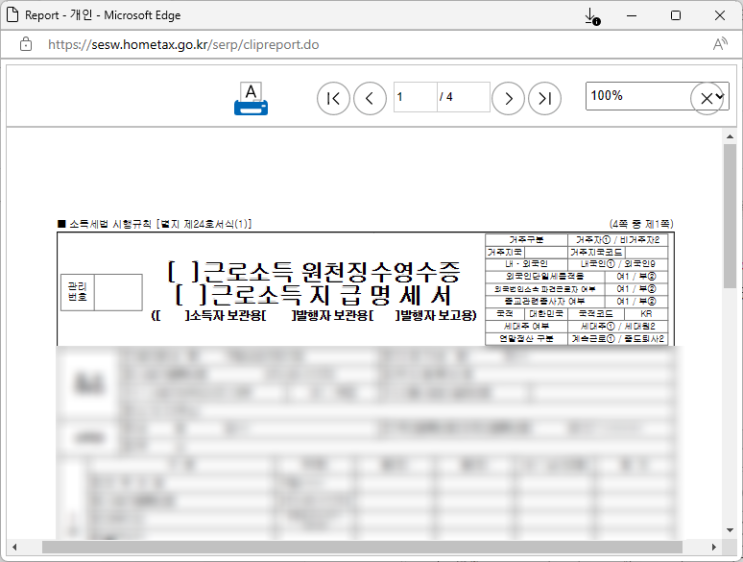Click the vertical scrollbar thumb
The height and width of the screenshot is (562, 743).
coord(730,216)
